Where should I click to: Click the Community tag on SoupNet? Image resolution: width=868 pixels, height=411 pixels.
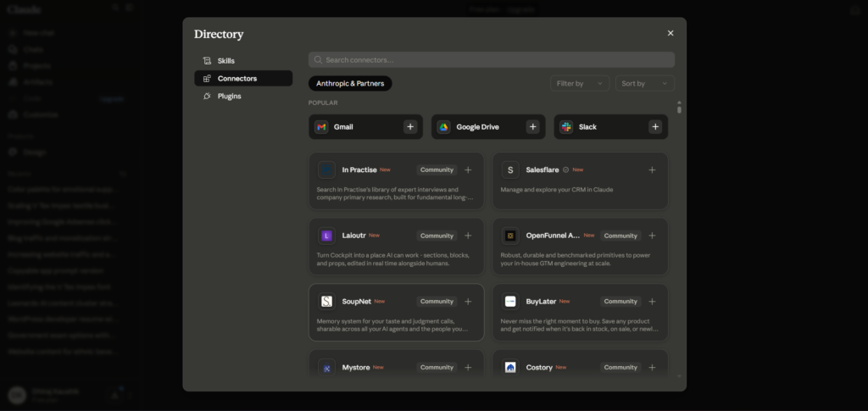click(437, 302)
